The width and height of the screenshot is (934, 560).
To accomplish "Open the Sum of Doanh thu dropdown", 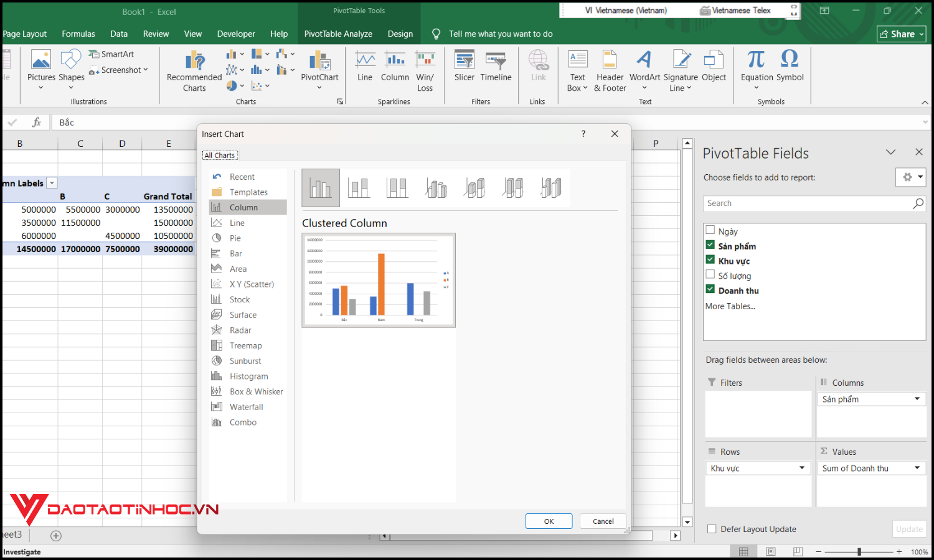I will click(x=917, y=467).
